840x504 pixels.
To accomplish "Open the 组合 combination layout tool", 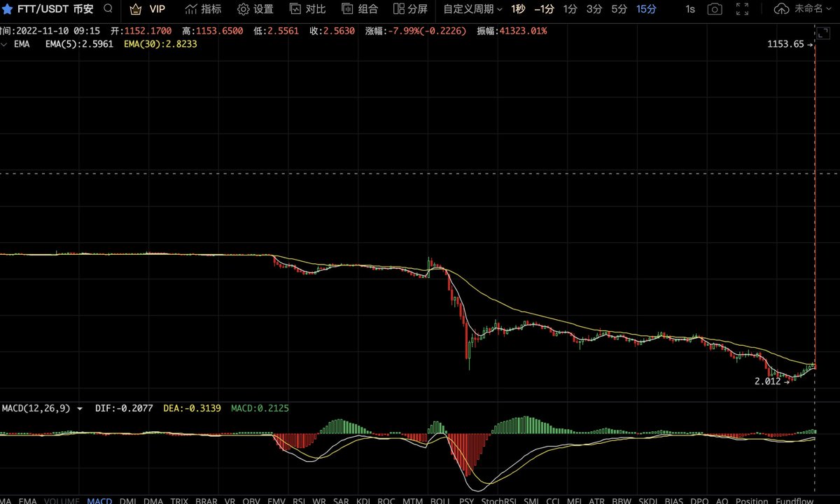I will (x=360, y=9).
